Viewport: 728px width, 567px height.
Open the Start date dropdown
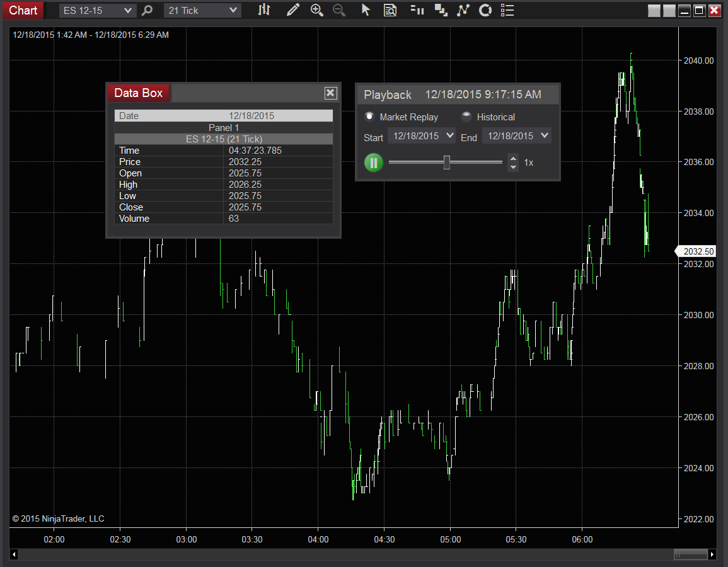pyautogui.click(x=422, y=136)
